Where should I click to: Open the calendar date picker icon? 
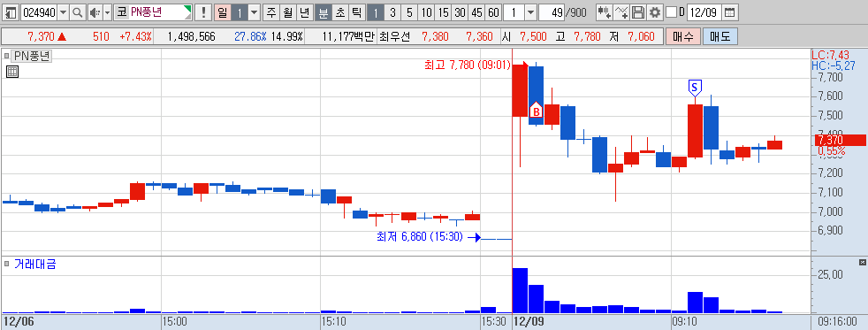point(731,12)
